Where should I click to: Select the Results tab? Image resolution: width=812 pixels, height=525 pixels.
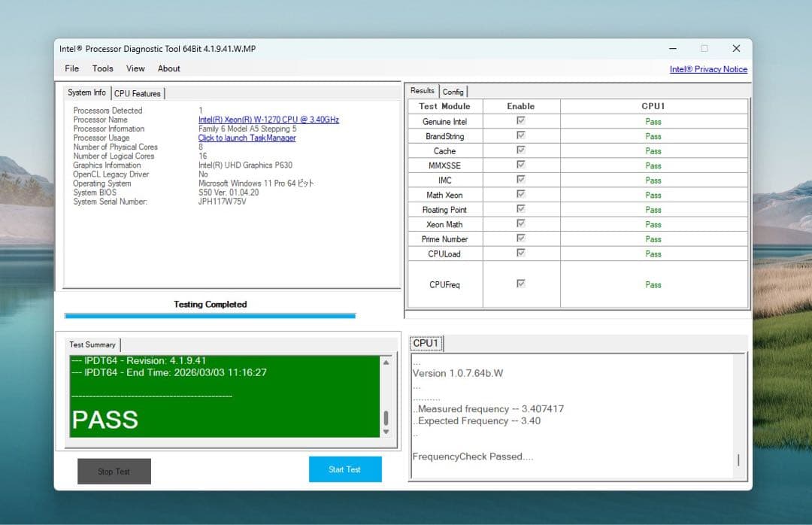422,91
